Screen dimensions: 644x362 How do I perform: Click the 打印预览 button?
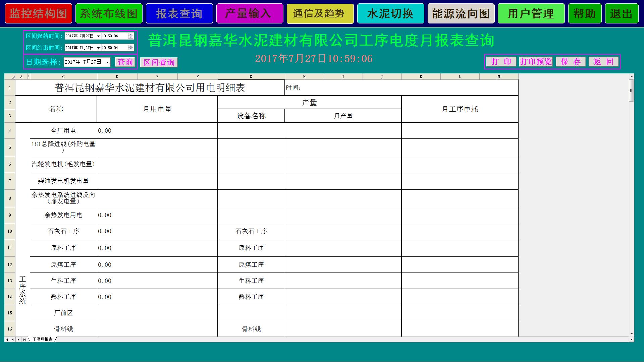[x=536, y=62]
